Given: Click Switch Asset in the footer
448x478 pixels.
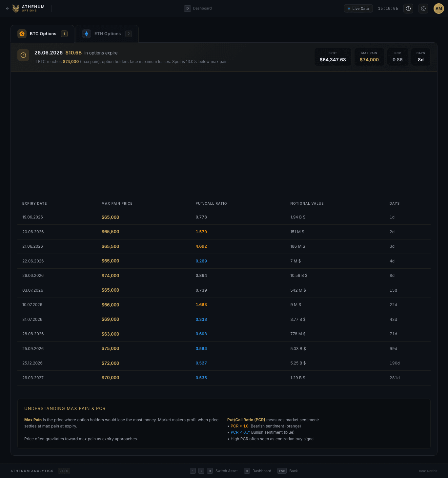Looking at the screenshot, I should coord(227,471).
